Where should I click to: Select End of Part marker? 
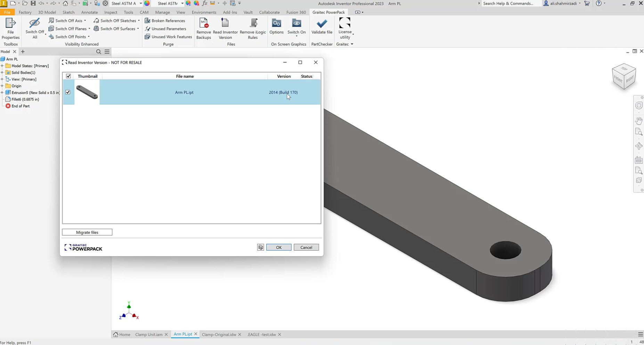pos(21,106)
